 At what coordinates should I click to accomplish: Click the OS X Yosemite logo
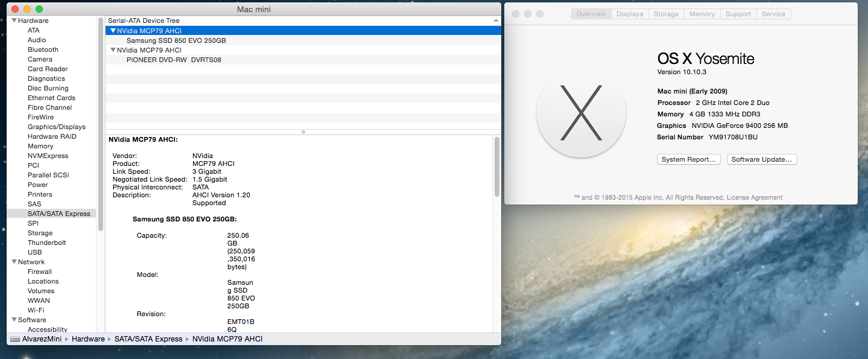(581, 113)
